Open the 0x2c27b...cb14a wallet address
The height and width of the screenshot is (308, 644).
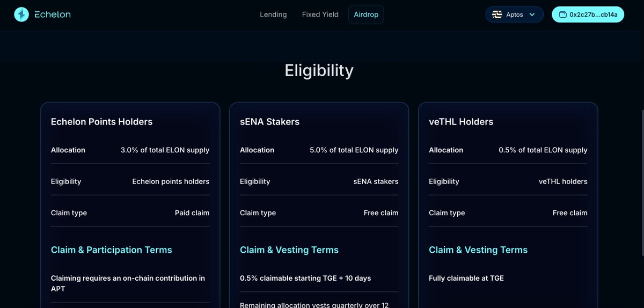[x=593, y=14]
